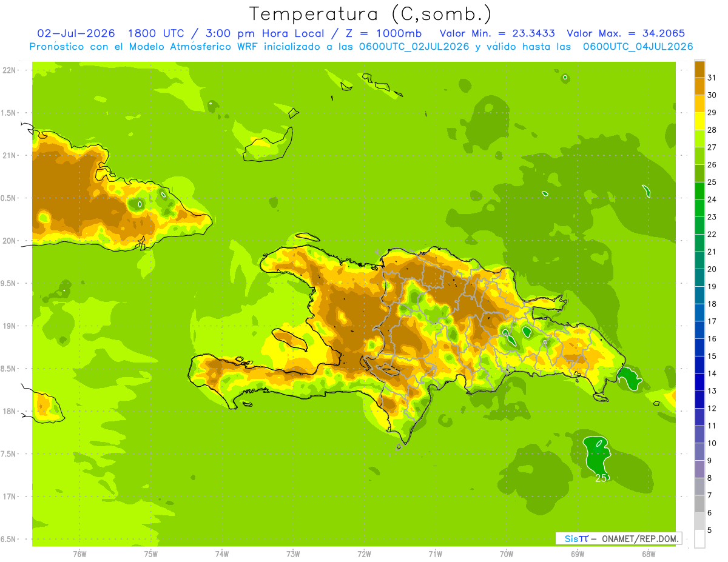
Task: Click the "74W" longitude label
Action: click(222, 554)
